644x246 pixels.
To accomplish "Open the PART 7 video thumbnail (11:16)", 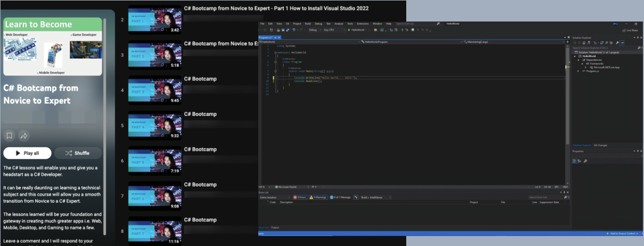I will tap(155, 231).
